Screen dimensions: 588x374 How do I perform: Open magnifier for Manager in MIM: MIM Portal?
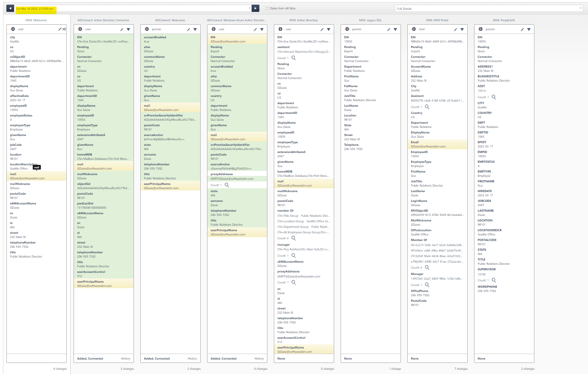tap(427, 285)
